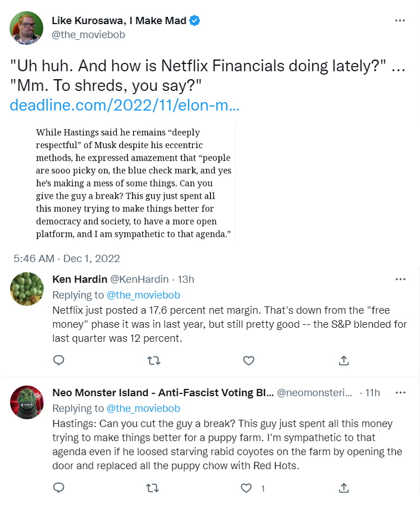The width and height of the screenshot is (420, 509).
Task: Open the deadline.com article link
Action: [125, 105]
